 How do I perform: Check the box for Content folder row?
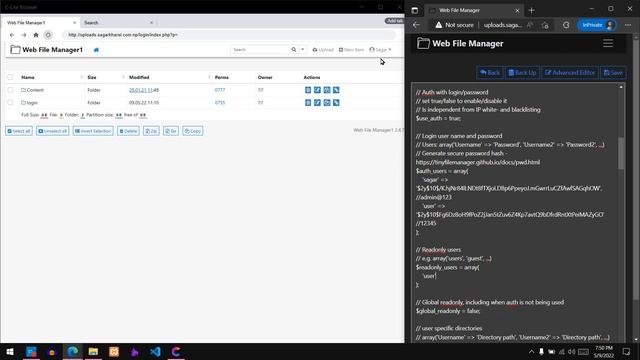point(10,90)
